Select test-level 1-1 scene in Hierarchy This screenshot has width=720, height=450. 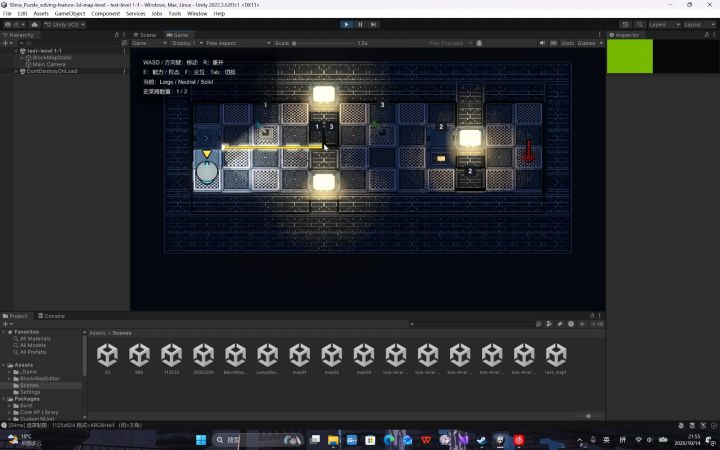point(44,51)
